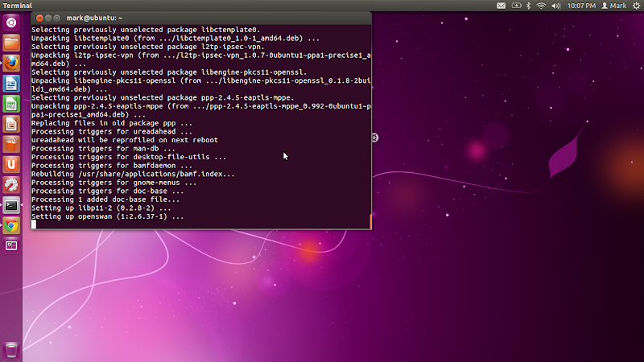Open the Bluetooth indicator menu
Viewport: 644px width, 362px height.
[529, 6]
